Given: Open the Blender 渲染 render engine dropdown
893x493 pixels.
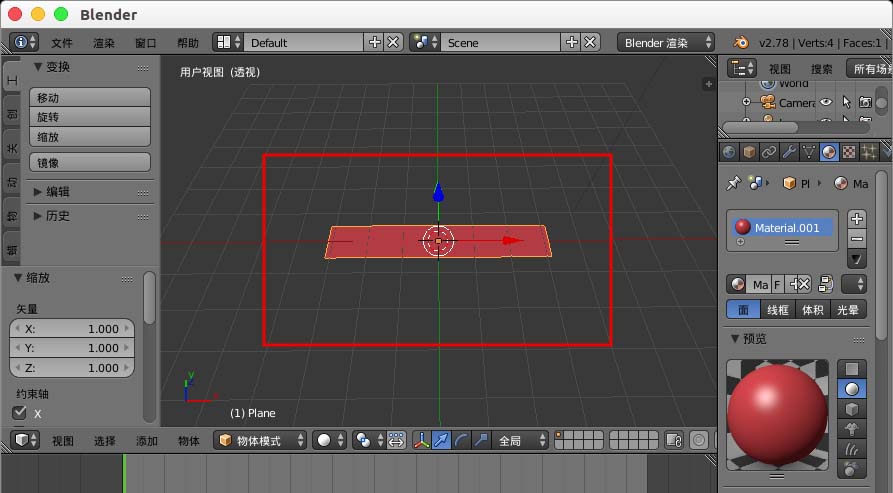Looking at the screenshot, I should pyautogui.click(x=665, y=42).
